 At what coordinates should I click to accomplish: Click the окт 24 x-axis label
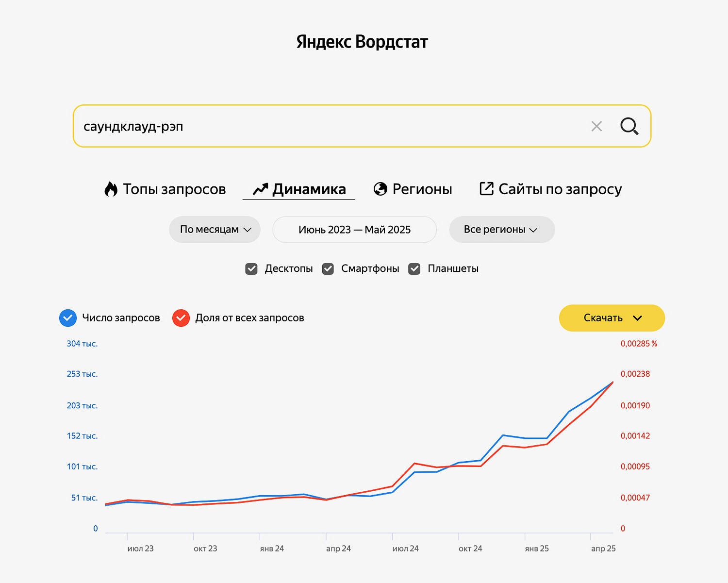coord(470,549)
